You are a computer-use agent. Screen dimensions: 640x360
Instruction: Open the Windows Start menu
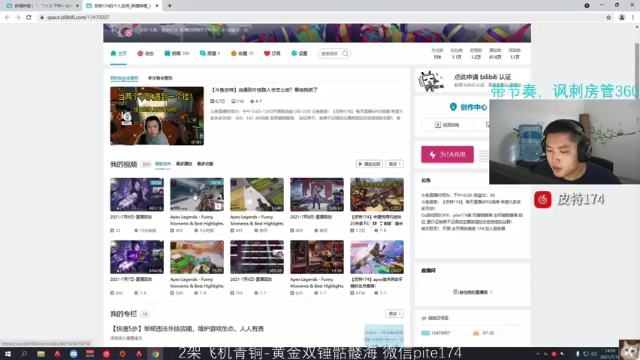[8, 354]
